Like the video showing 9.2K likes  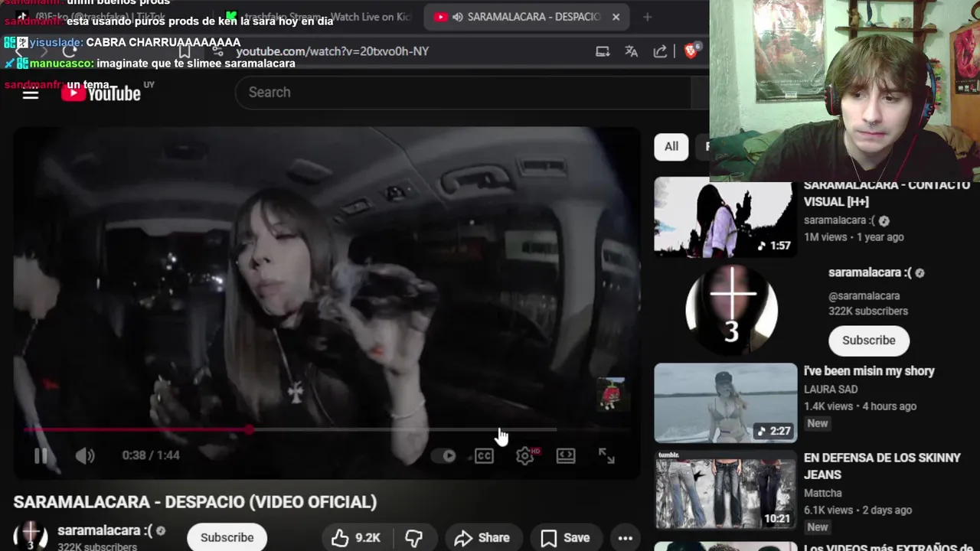[356, 538]
